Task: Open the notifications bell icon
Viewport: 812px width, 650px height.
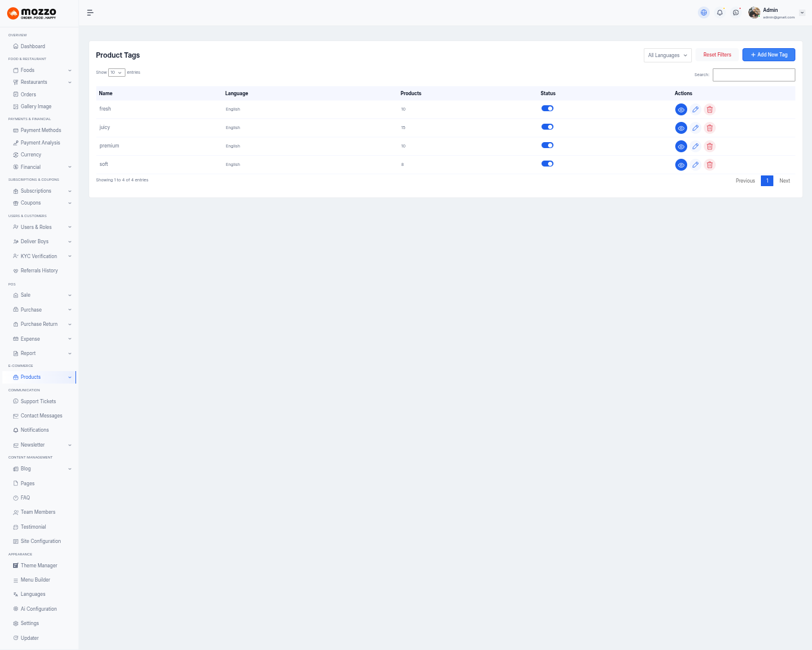Action: (x=720, y=12)
